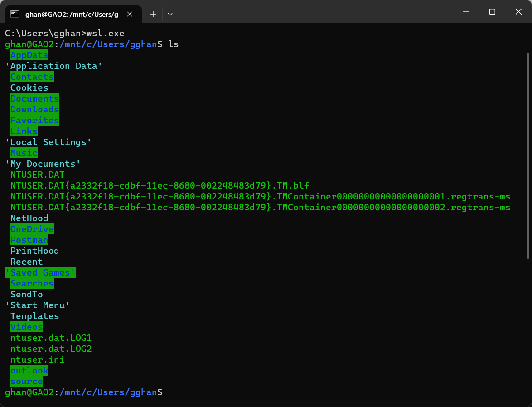Select the source directory name
The width and height of the screenshot is (532, 407).
coord(26,381)
